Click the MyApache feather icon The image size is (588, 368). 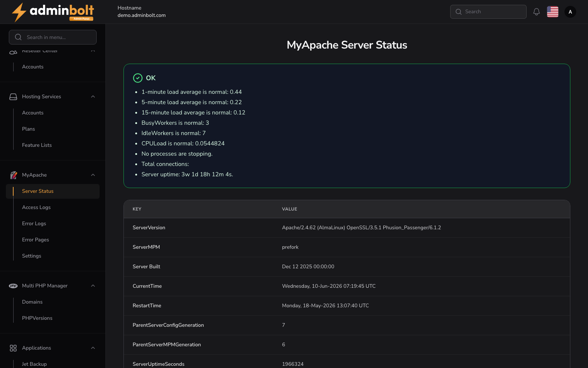pyautogui.click(x=13, y=175)
